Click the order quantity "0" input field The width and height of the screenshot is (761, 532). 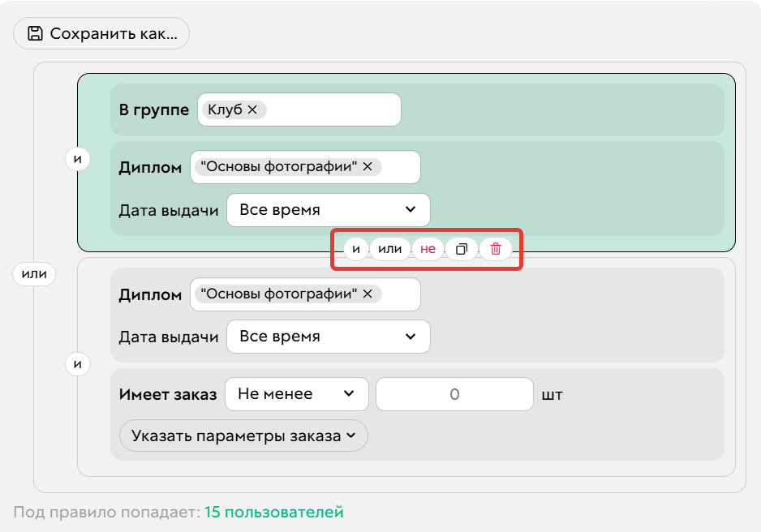pos(454,393)
